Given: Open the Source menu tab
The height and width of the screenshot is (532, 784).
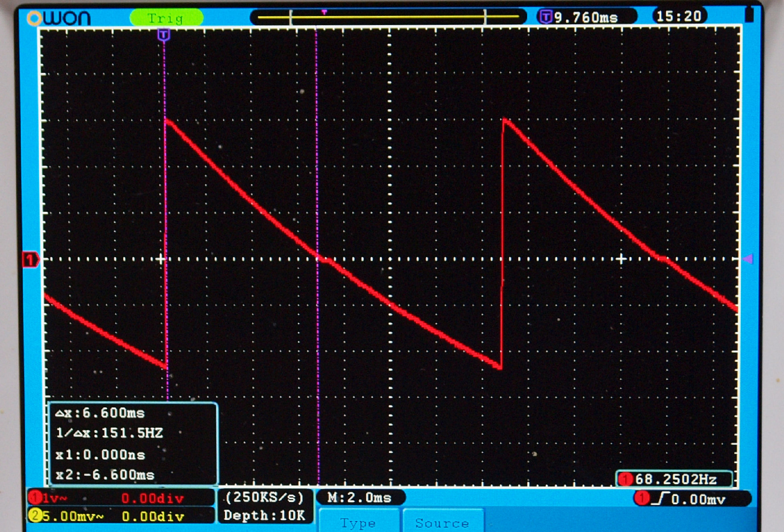Looking at the screenshot, I should [x=442, y=523].
